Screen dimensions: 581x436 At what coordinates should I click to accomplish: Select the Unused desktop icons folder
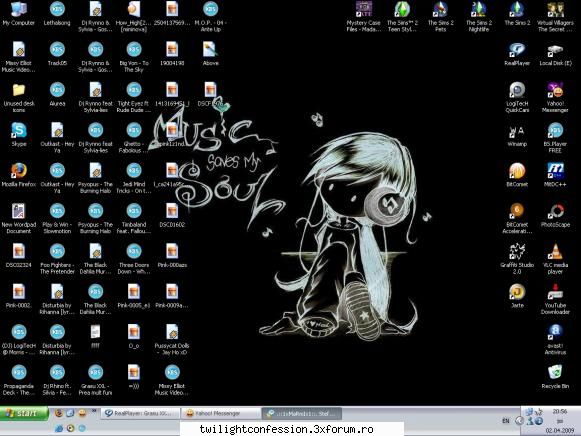[19, 97]
